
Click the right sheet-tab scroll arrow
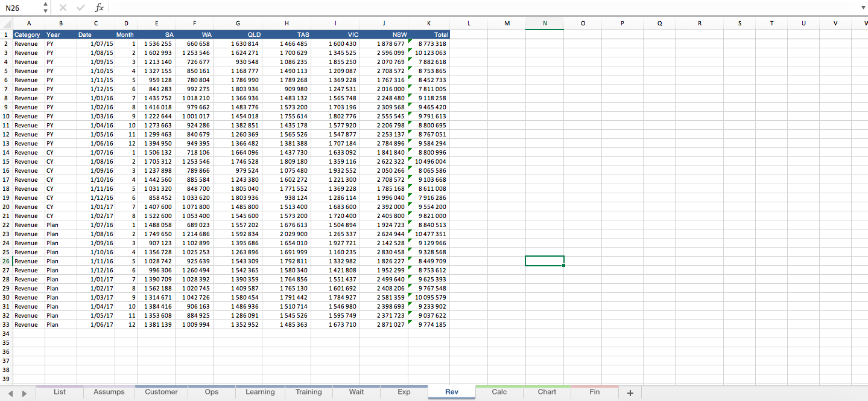tap(24, 392)
